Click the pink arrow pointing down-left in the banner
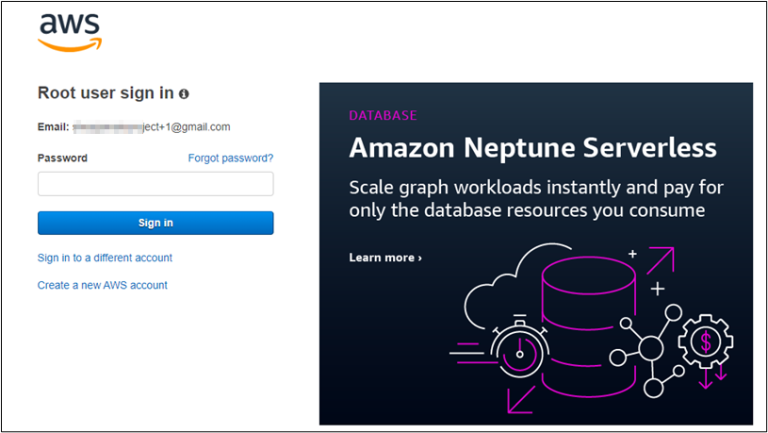Viewport: 768px width, 433px height. pos(524,399)
